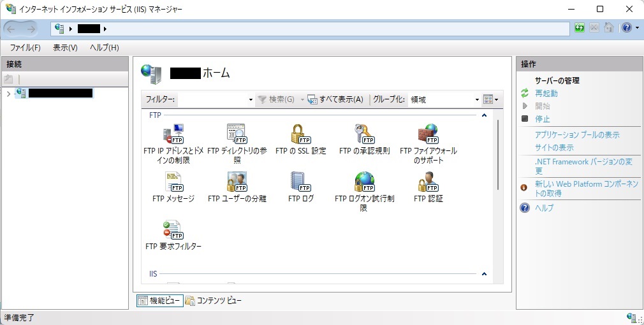Click サイトの表示 link

click(x=554, y=148)
